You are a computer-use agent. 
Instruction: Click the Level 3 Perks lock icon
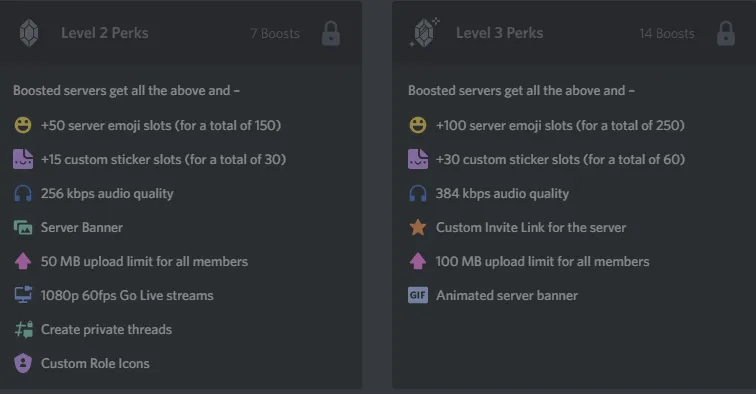[726, 33]
